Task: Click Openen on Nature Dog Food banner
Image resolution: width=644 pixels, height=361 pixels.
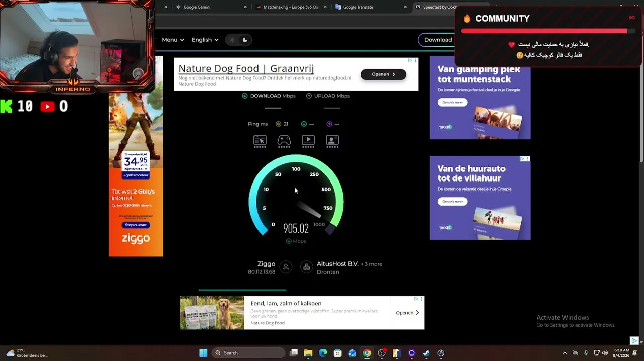Action: pos(383,74)
